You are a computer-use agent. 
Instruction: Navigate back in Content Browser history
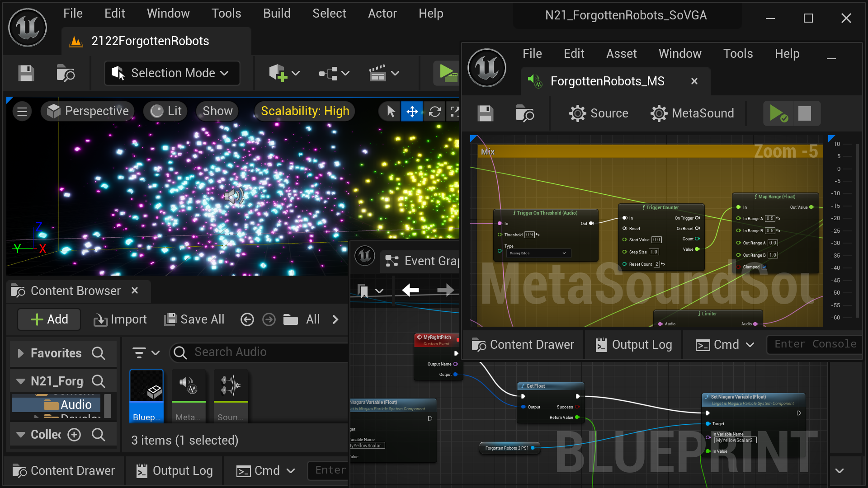[247, 320]
